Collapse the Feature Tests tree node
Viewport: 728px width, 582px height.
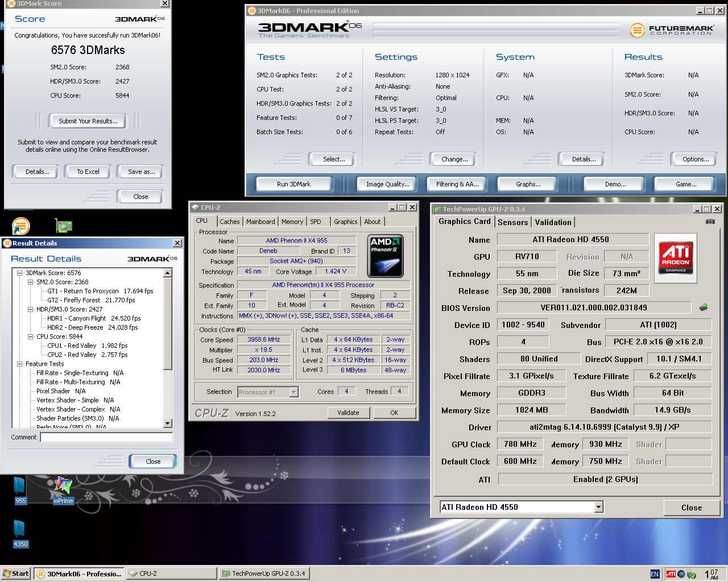(20, 364)
